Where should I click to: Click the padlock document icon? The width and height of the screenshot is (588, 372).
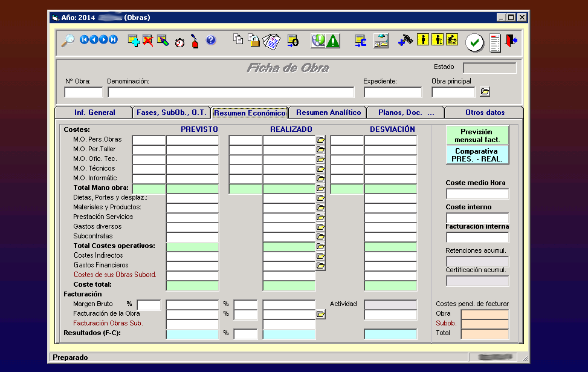[x=254, y=40]
